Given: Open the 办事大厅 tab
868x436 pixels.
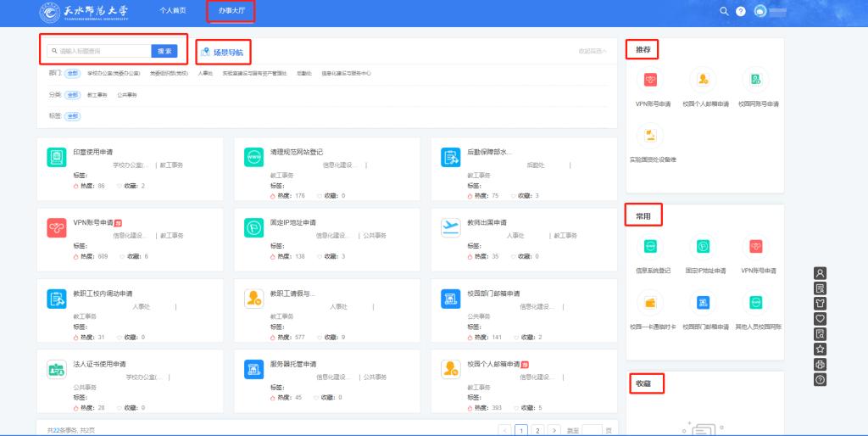Looking at the screenshot, I should [x=231, y=11].
